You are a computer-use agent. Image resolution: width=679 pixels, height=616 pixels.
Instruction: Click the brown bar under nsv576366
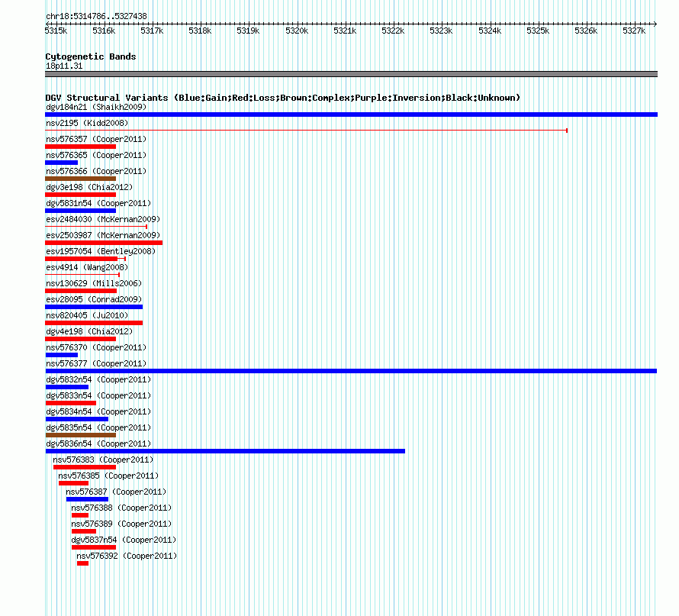coord(81,179)
